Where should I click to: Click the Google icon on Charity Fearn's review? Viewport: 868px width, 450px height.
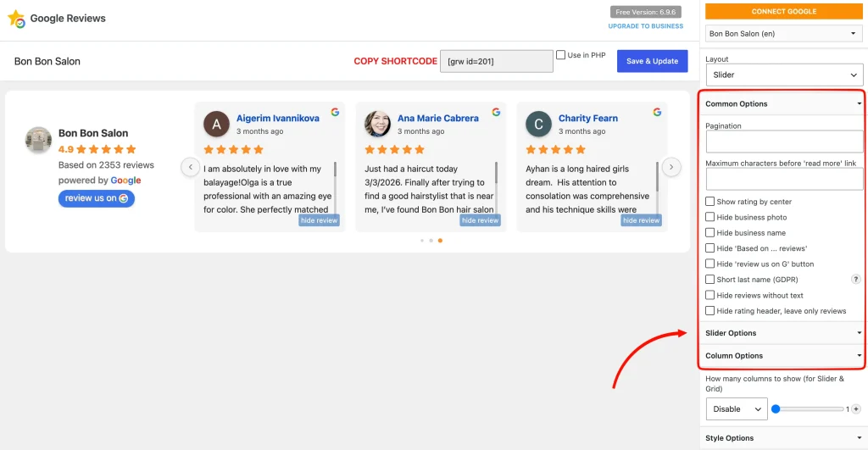(x=657, y=112)
